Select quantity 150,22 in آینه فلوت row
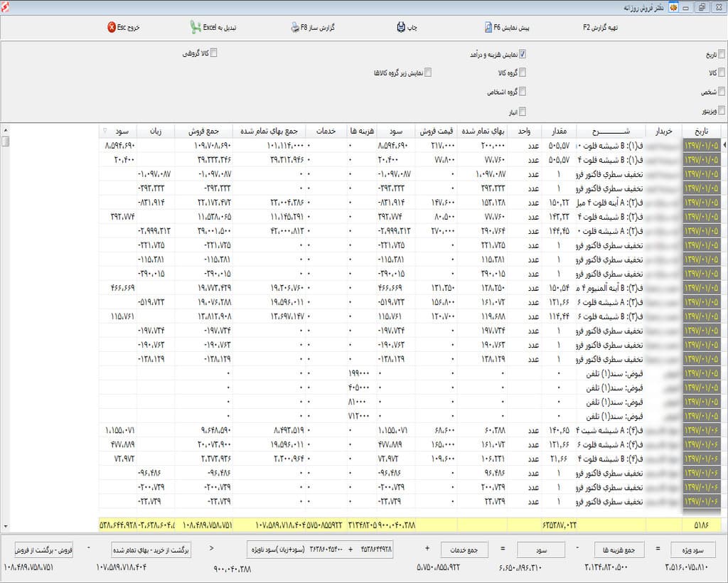The image size is (728, 583). (x=559, y=203)
